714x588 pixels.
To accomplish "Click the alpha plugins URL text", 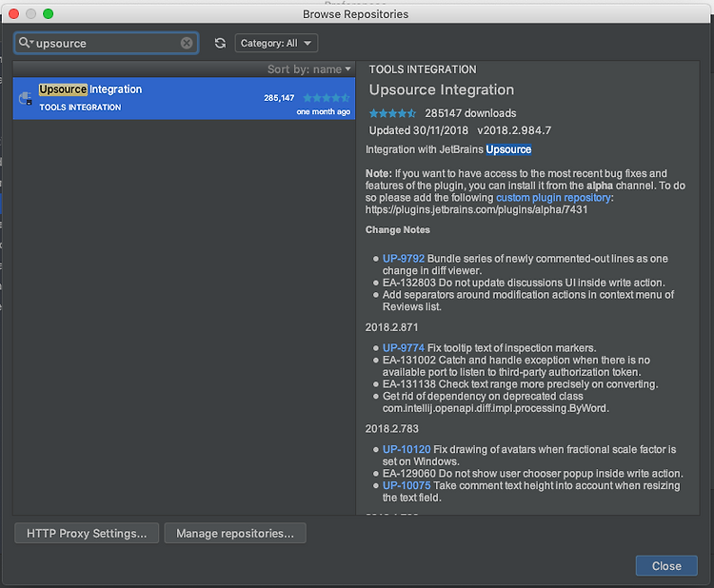I will point(476,210).
